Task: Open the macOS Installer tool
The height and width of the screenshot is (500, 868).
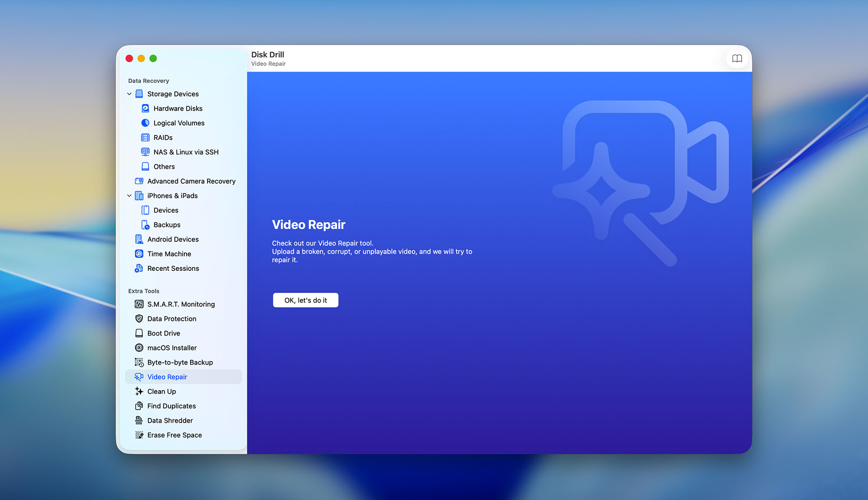Action: click(x=172, y=348)
